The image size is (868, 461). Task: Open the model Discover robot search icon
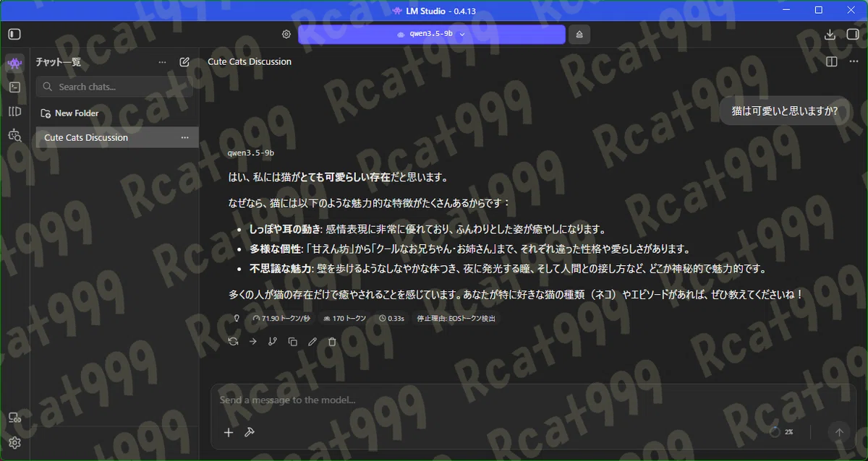point(14,135)
